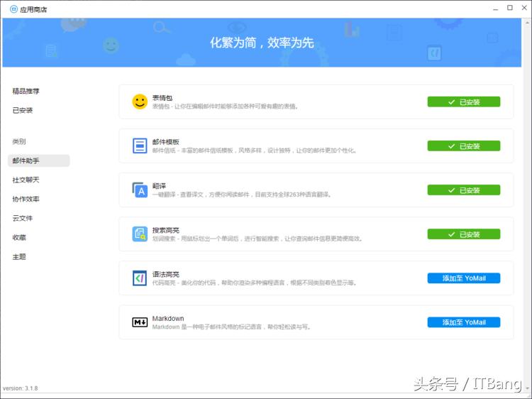The height and width of the screenshot is (399, 532).
Task: Click the version: 3.1.8 label
Action: (20, 388)
